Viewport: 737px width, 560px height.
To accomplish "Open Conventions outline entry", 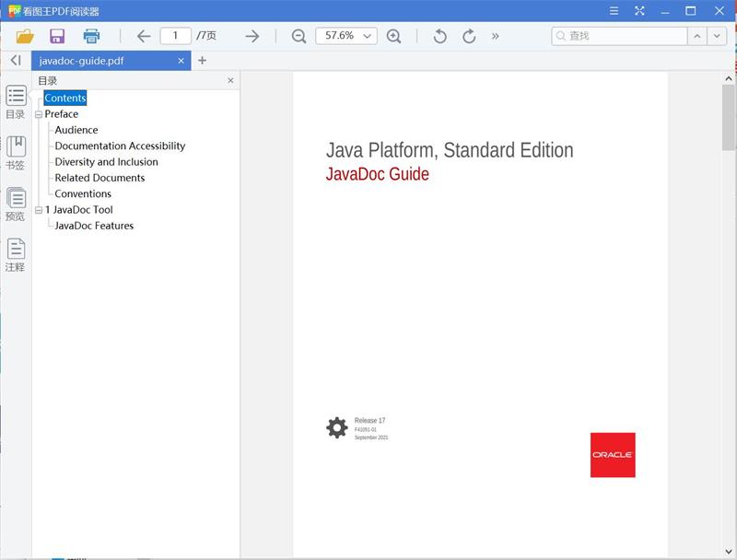I will (x=83, y=193).
